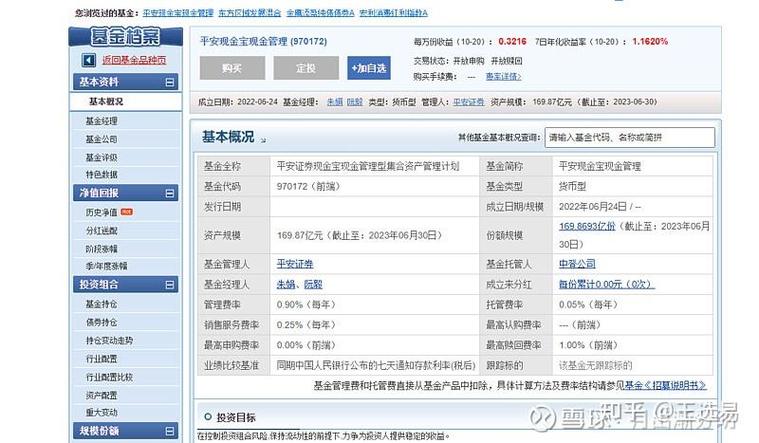The image size is (759, 443).
Task: Click the orange badge next to 历史净值
Action: [x=127, y=212]
